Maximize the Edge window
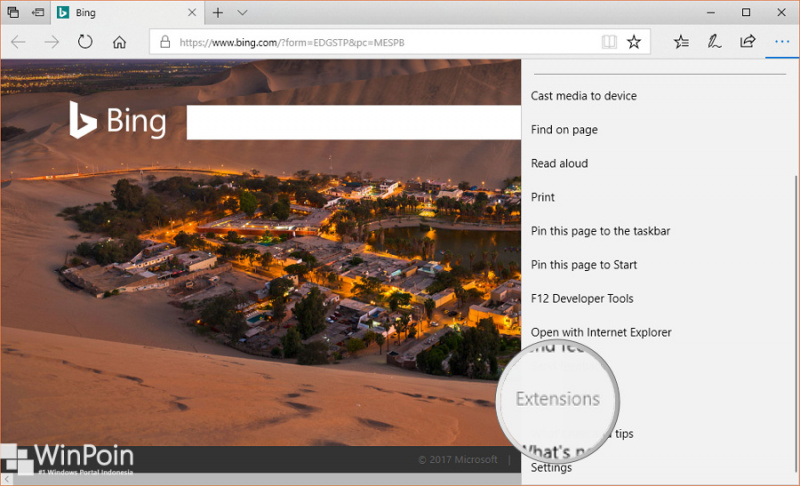800x486 pixels. click(746, 12)
